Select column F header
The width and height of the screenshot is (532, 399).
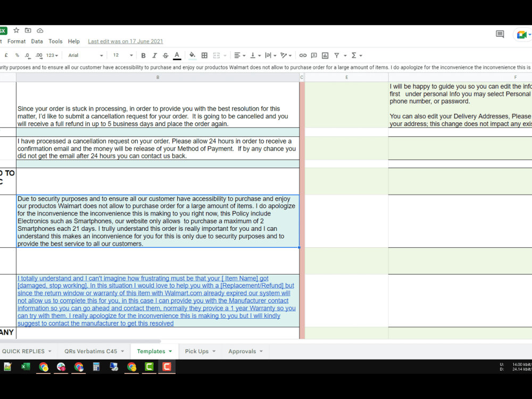[460, 77]
